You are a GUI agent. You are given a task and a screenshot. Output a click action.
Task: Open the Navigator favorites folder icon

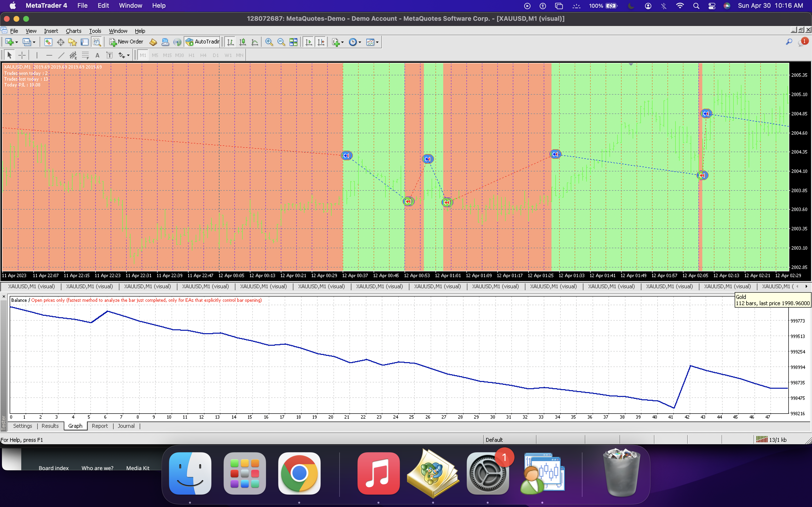click(x=72, y=42)
